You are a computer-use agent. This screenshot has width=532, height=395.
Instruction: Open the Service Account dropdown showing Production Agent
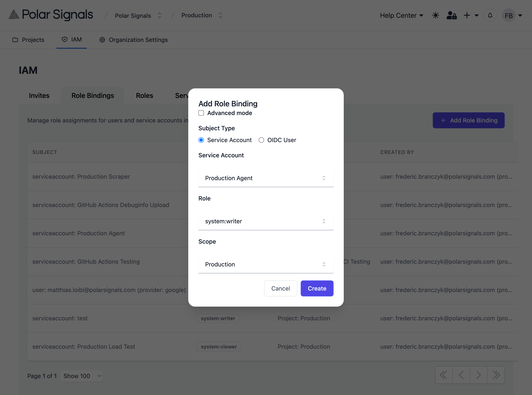click(266, 178)
